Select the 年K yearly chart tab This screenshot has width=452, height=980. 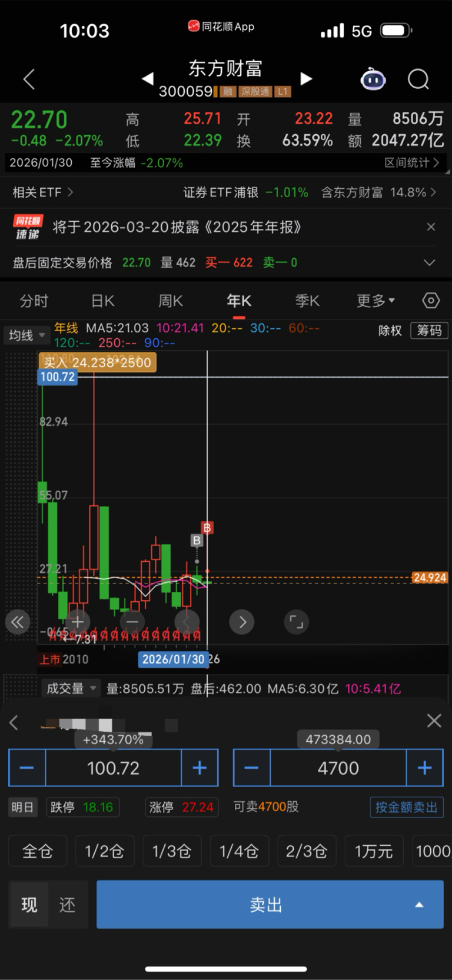pos(239,301)
